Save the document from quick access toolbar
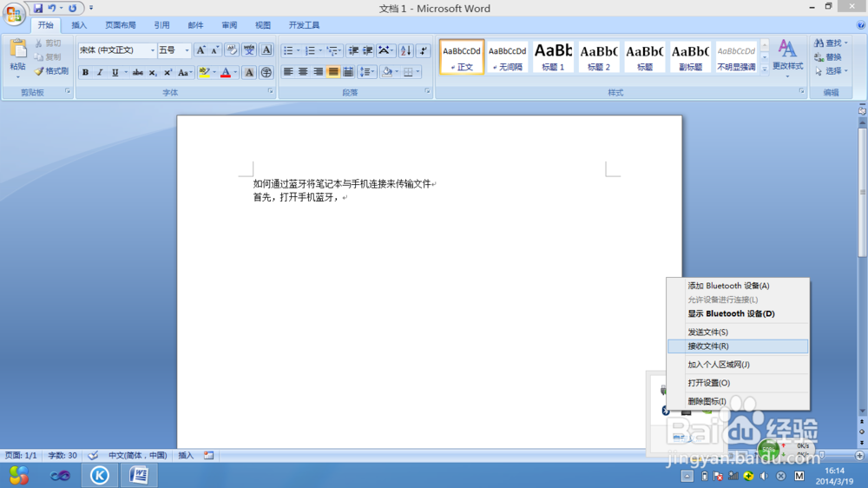 point(37,9)
